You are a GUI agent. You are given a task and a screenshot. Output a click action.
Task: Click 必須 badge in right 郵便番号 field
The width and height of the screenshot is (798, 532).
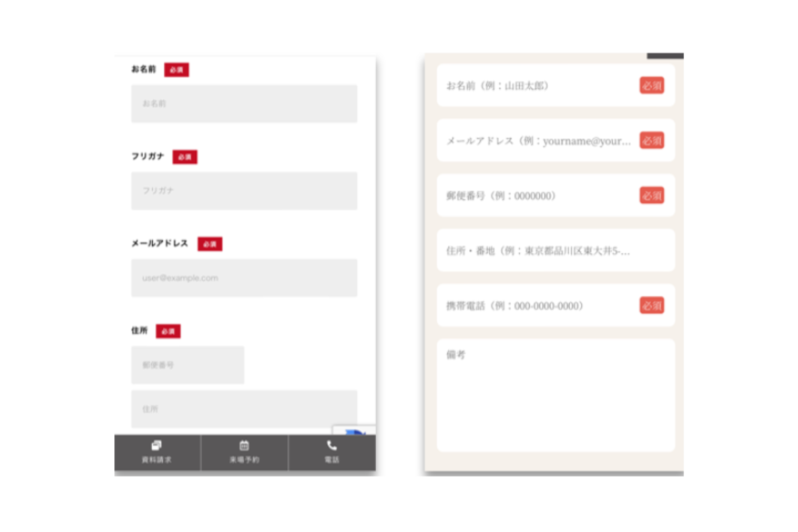[x=652, y=195]
